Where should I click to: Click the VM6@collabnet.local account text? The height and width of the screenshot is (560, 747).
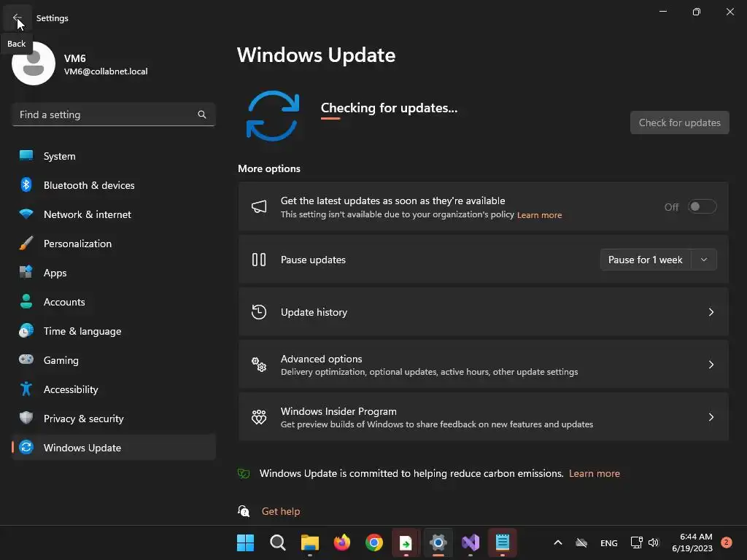[x=106, y=71]
